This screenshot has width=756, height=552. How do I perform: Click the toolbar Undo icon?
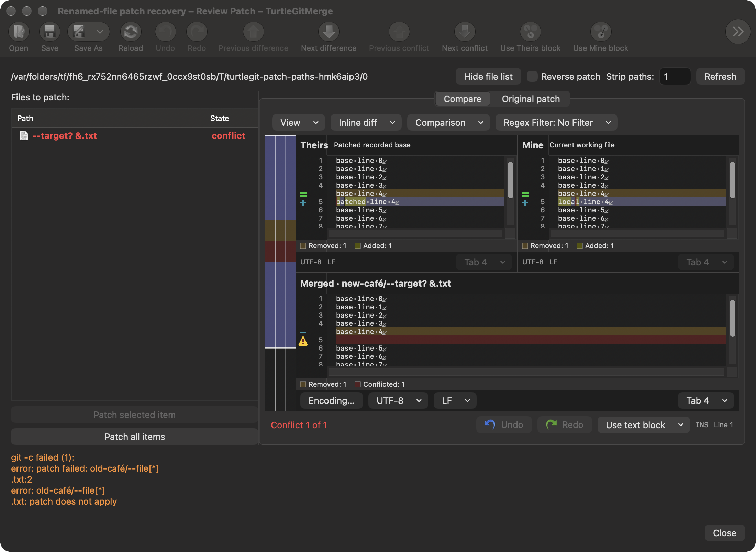[165, 32]
